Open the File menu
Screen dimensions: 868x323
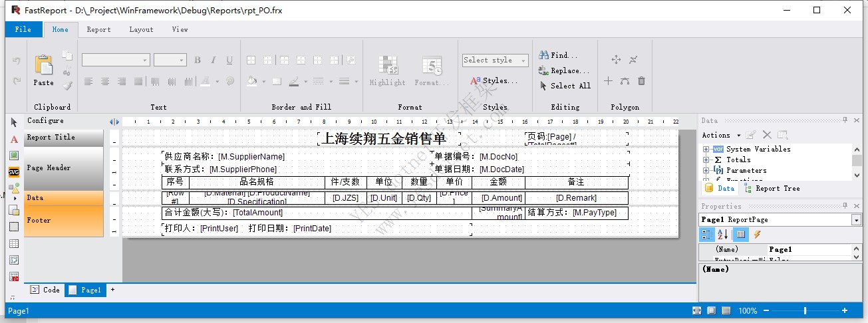[x=23, y=29]
